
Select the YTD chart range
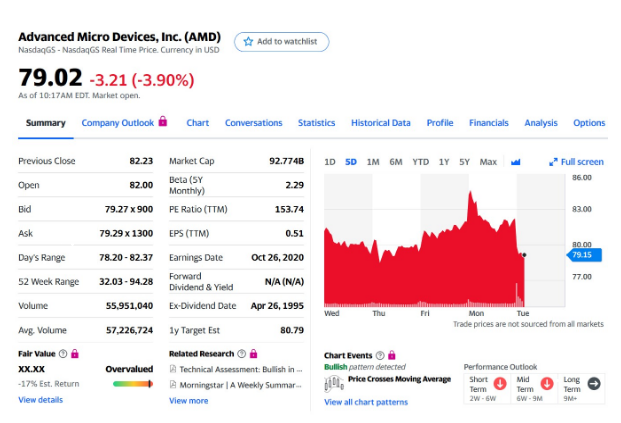coord(420,162)
